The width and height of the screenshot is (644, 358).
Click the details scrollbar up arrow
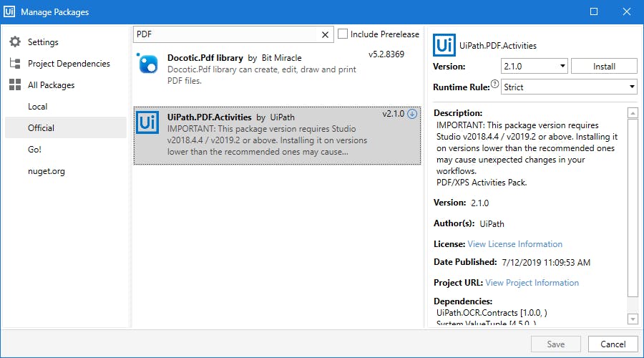(x=633, y=112)
